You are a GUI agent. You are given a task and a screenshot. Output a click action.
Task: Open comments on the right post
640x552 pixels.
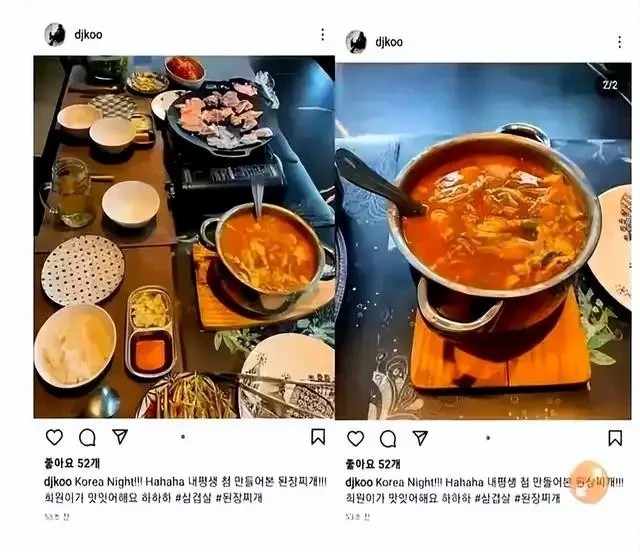(x=388, y=439)
